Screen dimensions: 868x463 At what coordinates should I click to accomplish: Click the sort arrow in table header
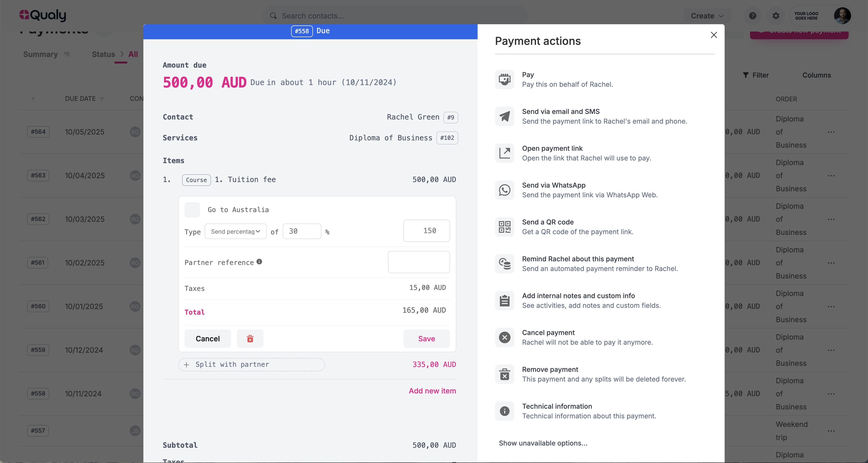[x=33, y=99]
